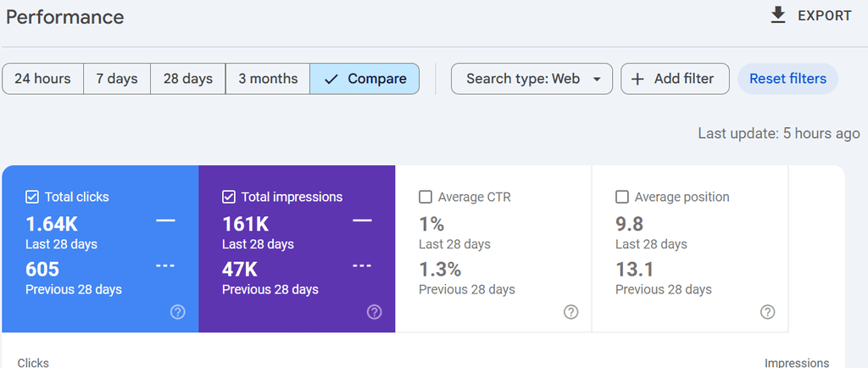This screenshot has height=368, width=868.
Task: Click the checkmark icon beside Compare
Action: click(331, 79)
